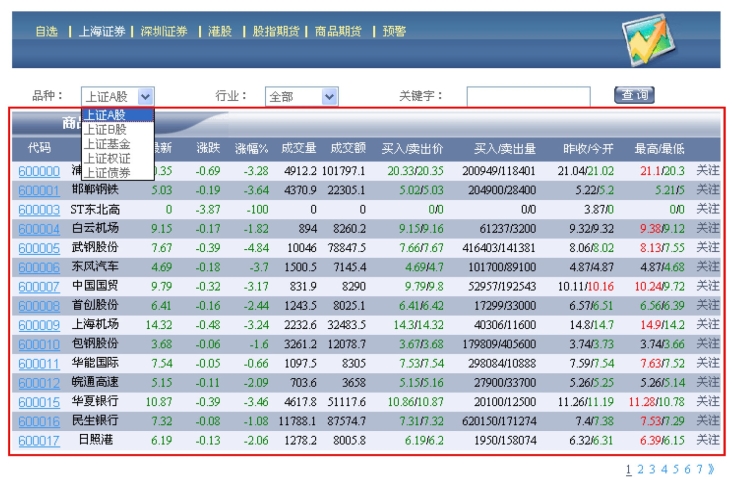
Task: Switch to 上海证券 tab
Action: pos(102,32)
